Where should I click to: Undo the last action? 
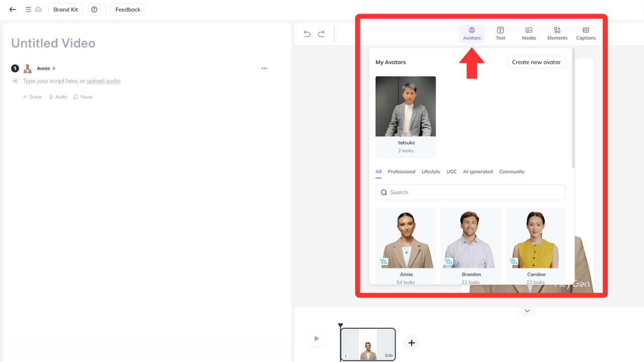[x=307, y=34]
